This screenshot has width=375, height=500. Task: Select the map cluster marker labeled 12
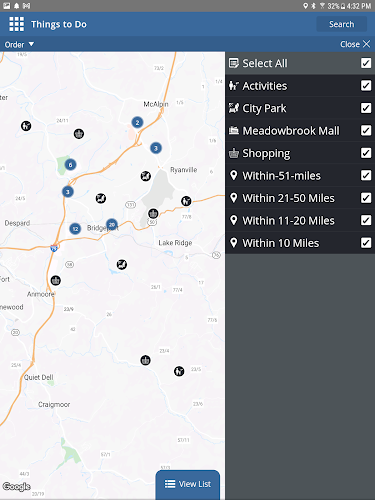[x=75, y=229]
